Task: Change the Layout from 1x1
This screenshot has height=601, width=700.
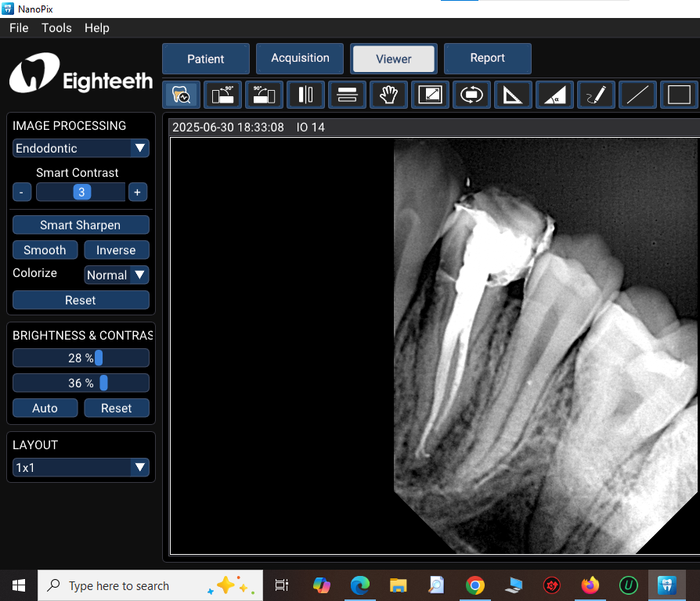Action: [x=81, y=467]
